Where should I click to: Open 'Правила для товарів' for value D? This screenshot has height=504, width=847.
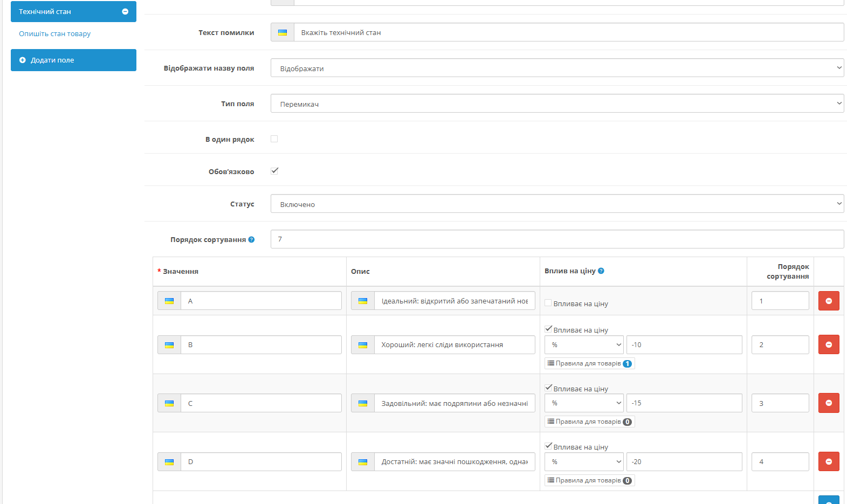[589, 480]
